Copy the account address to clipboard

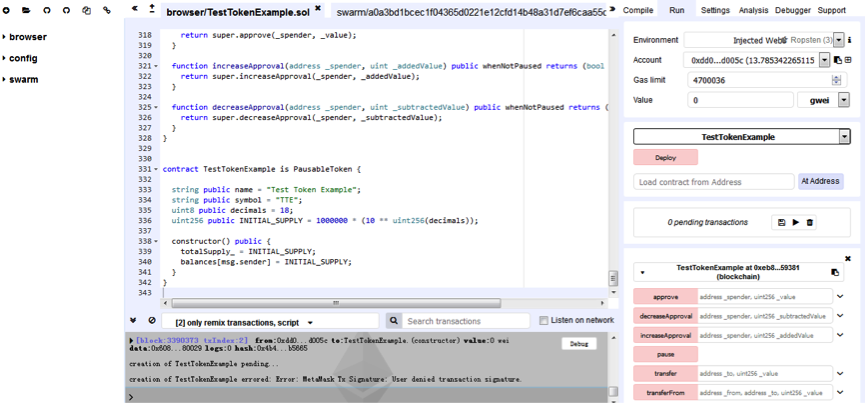click(838, 60)
